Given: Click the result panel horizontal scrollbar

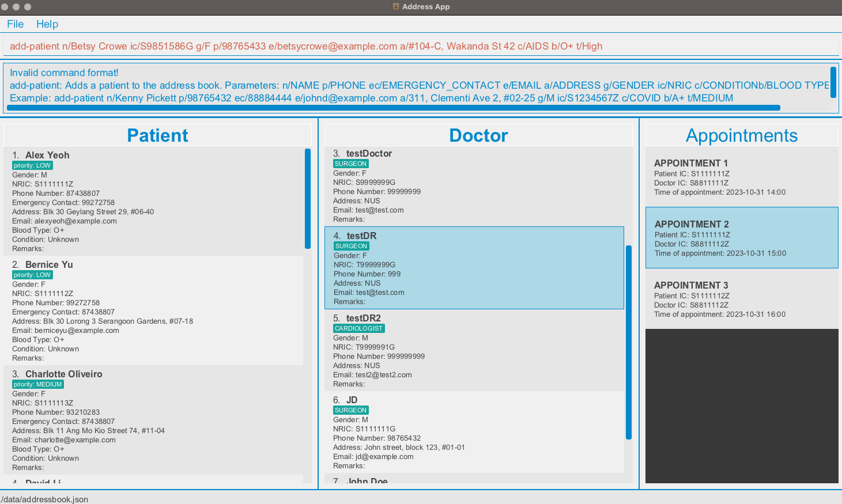Looking at the screenshot, I should pyautogui.click(x=394, y=108).
